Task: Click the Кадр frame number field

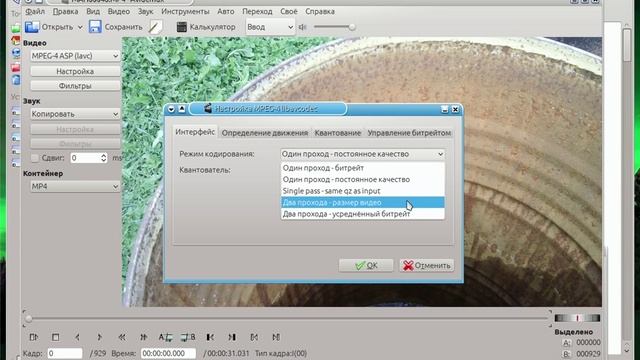Action: [x=65, y=353]
